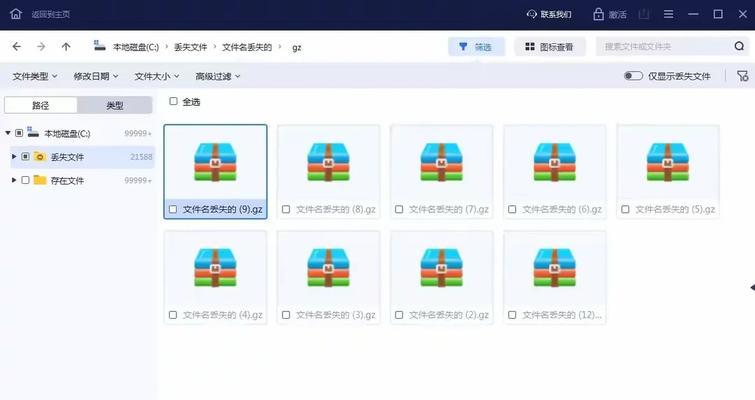
Task: Click the magnifier search icon
Action: click(739, 46)
